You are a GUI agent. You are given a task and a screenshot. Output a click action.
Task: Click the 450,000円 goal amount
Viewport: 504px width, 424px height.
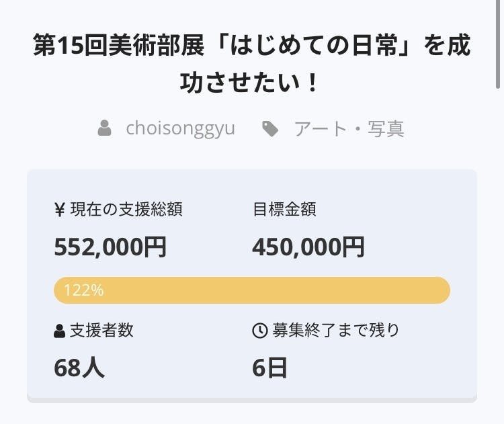(x=308, y=247)
